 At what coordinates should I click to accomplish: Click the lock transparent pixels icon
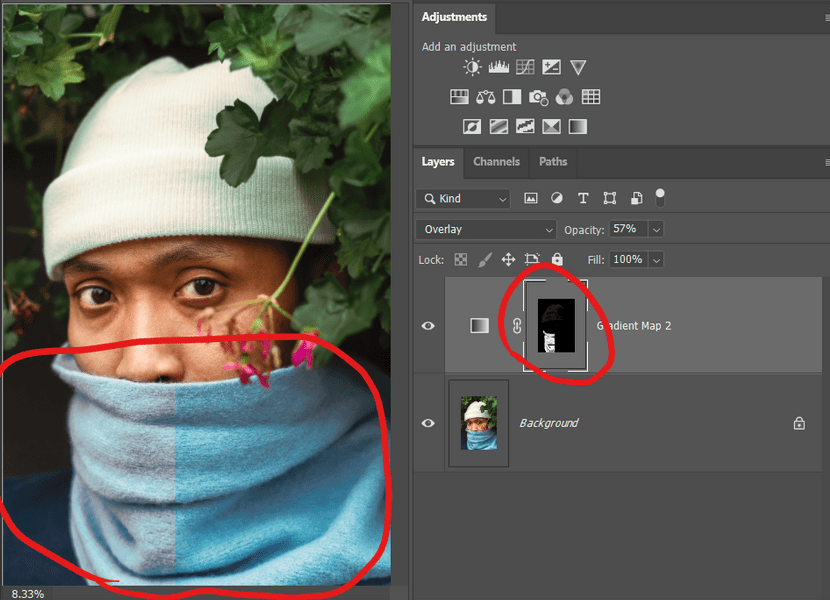click(x=461, y=259)
